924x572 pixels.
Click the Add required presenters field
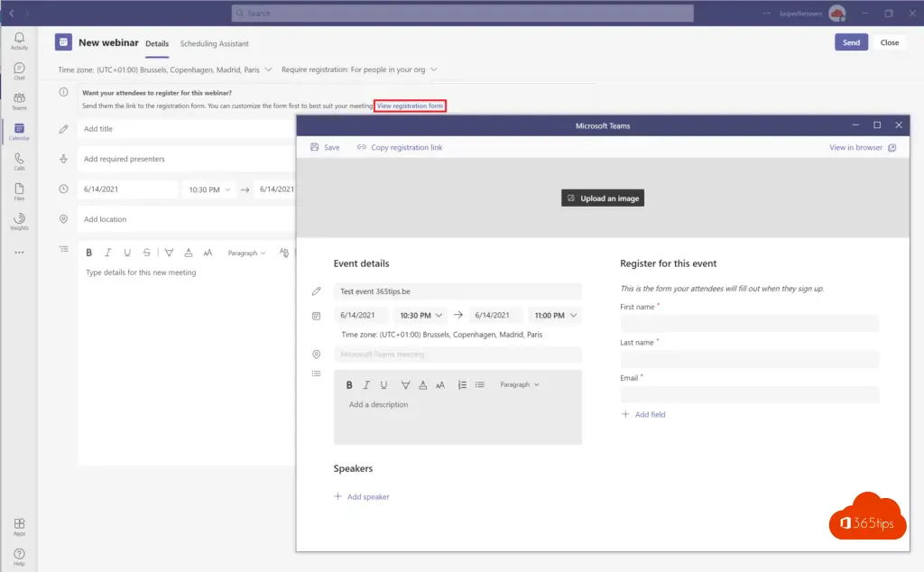coord(186,159)
